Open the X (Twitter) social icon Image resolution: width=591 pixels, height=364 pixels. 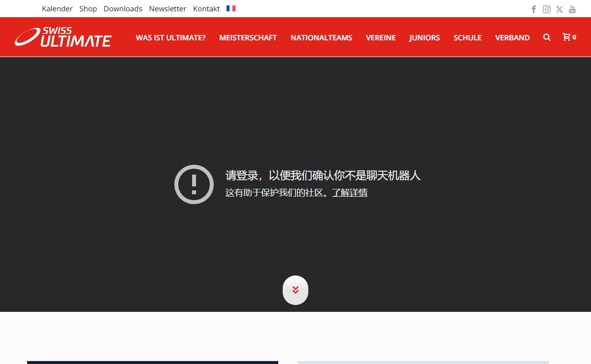point(559,9)
